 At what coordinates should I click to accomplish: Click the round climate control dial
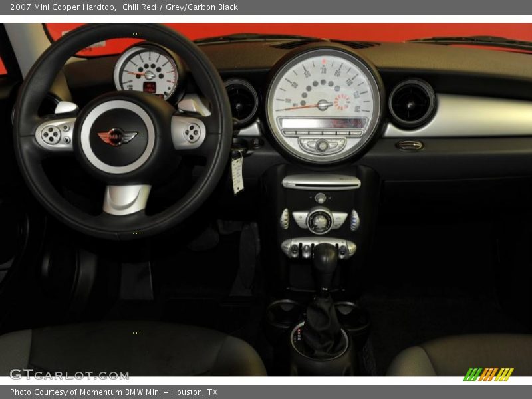(319, 221)
